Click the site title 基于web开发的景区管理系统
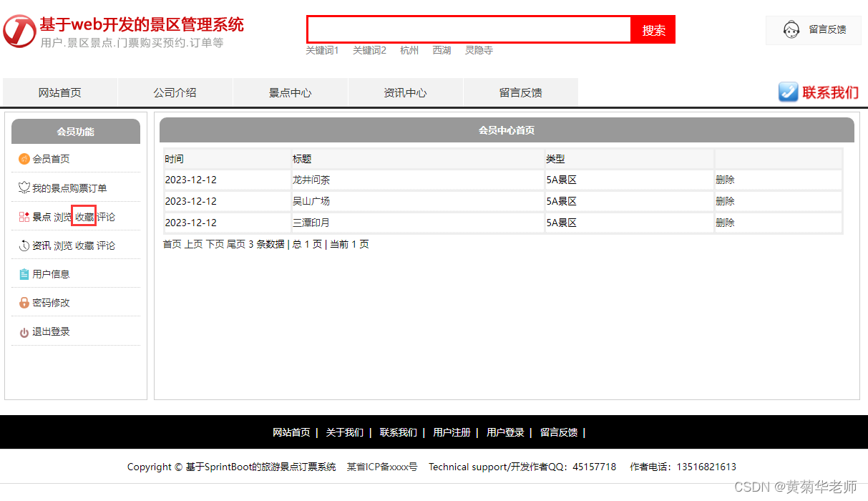The height and width of the screenshot is (501, 868). point(142,24)
